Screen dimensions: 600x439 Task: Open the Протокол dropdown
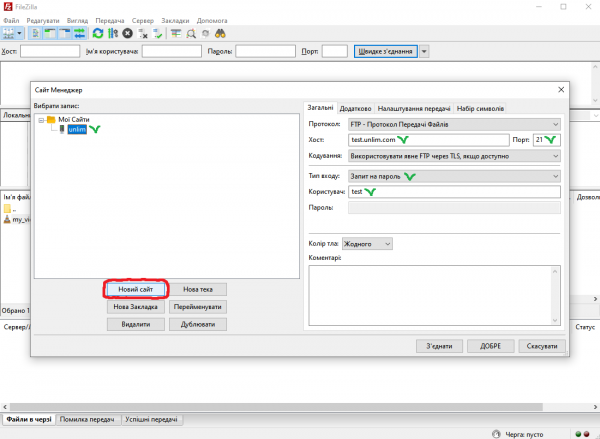click(x=454, y=123)
